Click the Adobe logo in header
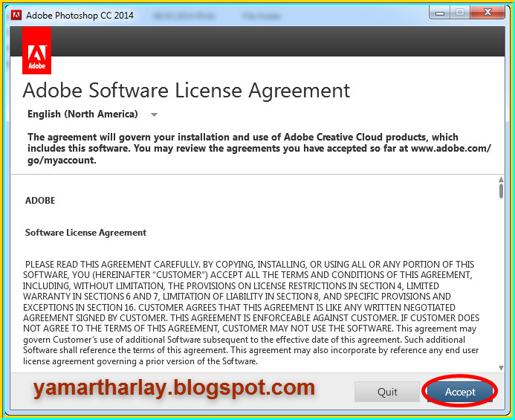The image size is (515, 420). pos(37,51)
